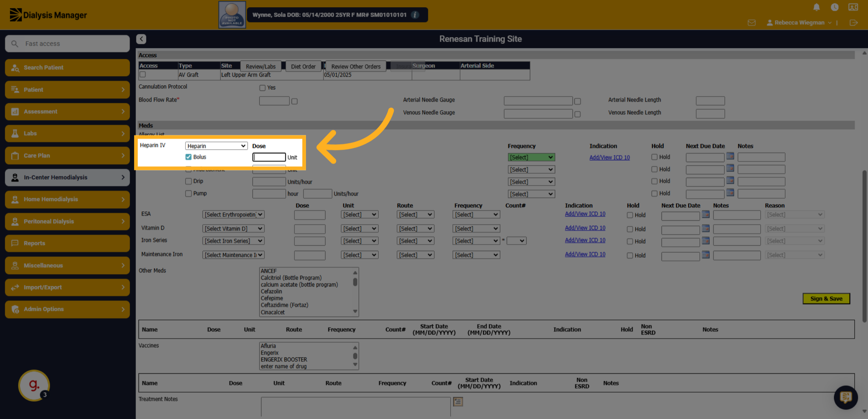The width and height of the screenshot is (868, 419).
Task: Click the Treatment Notes template icon
Action: pos(458,402)
